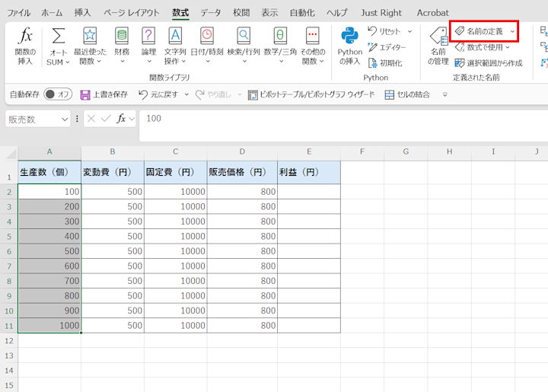The image size is (548, 392).
Task: Click the セルの結合 icon
Action: pyautogui.click(x=390, y=94)
